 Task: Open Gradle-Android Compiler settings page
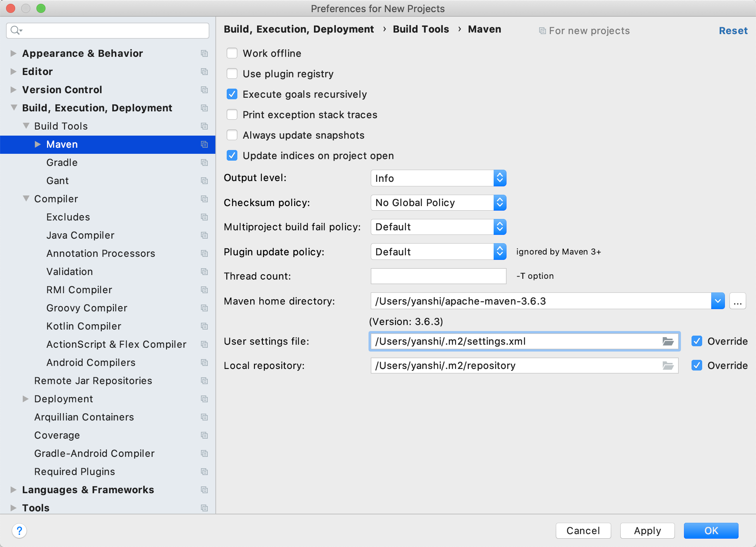point(94,453)
